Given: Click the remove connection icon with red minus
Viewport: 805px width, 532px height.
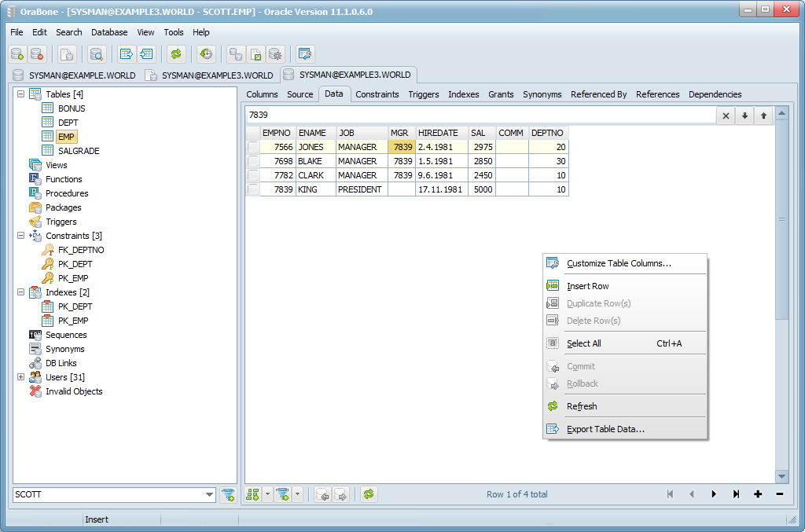Looking at the screenshot, I should pos(37,54).
